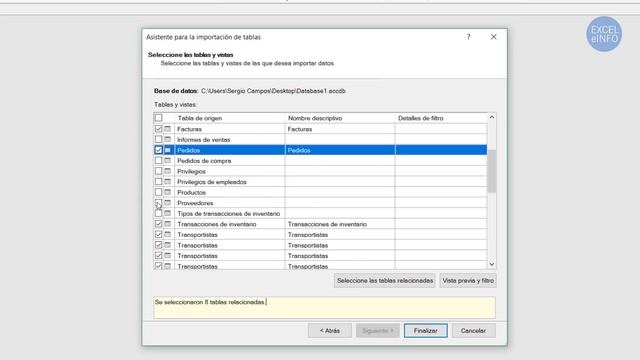Image resolution: width=640 pixels, height=360 pixels.
Task: Click Transacciones de inventario descriptive name cell
Action: [340, 224]
